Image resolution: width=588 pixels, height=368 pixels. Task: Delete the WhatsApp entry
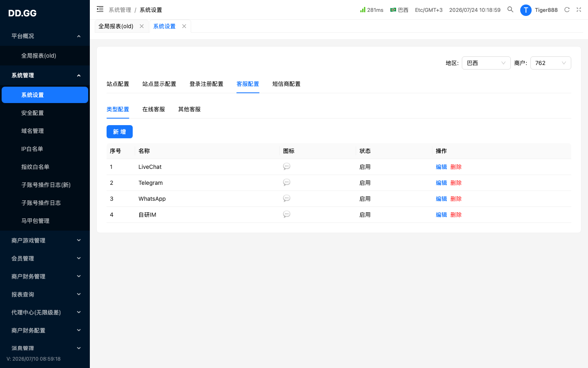(x=456, y=199)
